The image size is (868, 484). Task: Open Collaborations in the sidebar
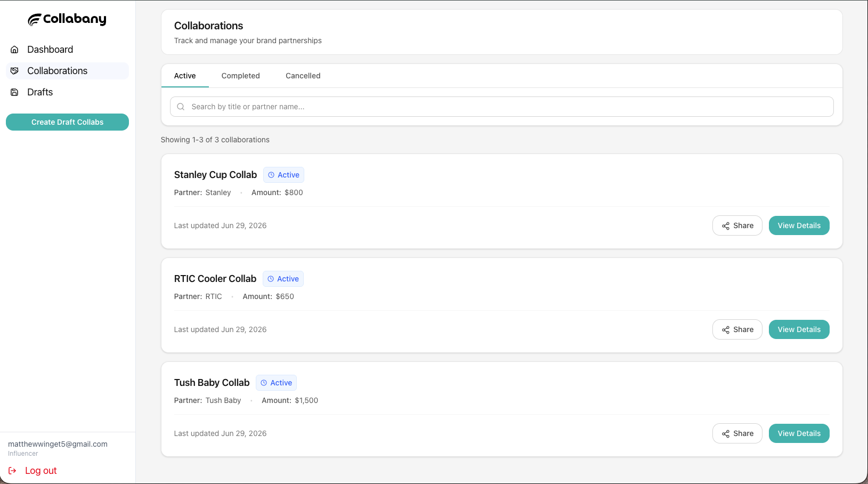coord(67,71)
